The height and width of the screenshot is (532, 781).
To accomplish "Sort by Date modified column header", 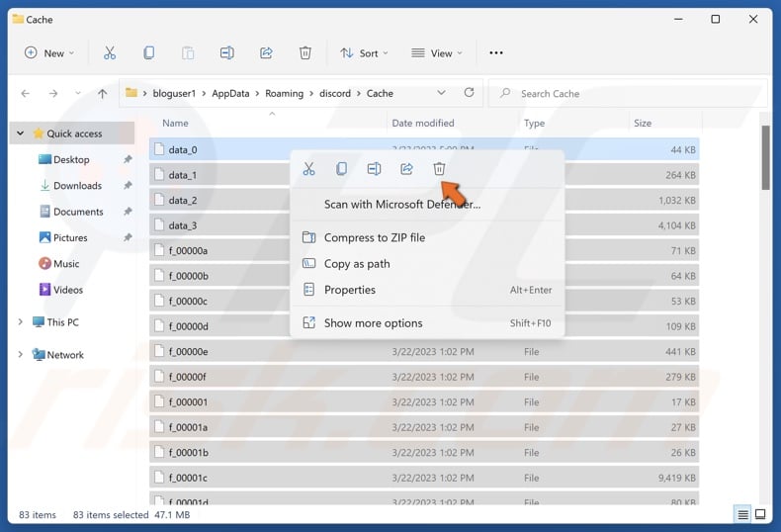I will [423, 123].
